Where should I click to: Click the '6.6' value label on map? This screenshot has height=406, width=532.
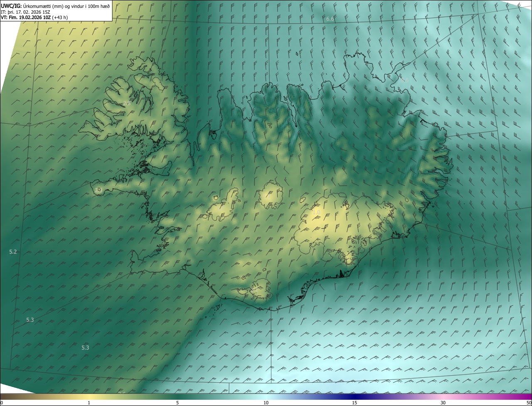click(x=330, y=19)
